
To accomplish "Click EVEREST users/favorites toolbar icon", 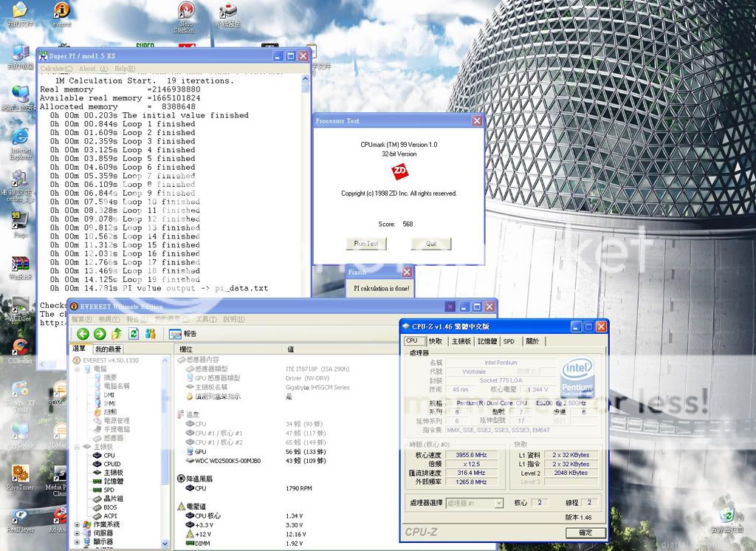I will (x=151, y=333).
